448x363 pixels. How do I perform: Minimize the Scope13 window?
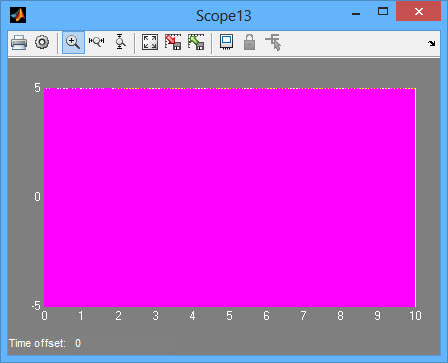click(356, 13)
